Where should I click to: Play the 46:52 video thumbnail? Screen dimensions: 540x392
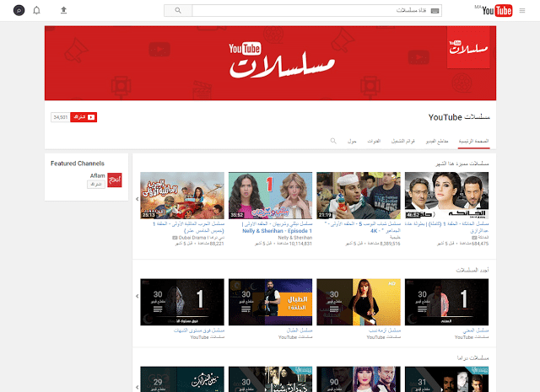pos(446,196)
